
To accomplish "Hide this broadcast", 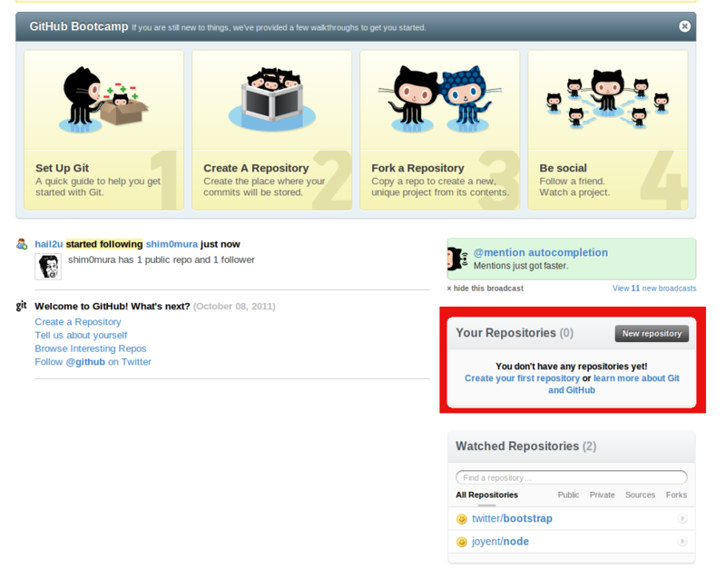I will click(x=485, y=289).
